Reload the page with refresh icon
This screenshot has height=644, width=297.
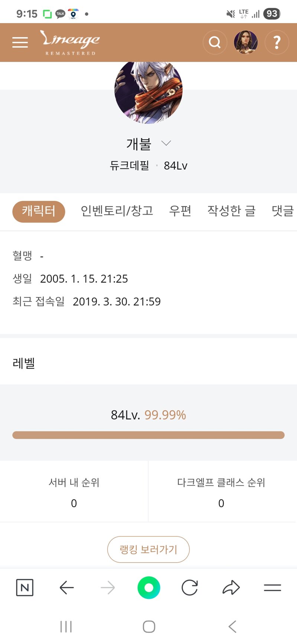190,588
